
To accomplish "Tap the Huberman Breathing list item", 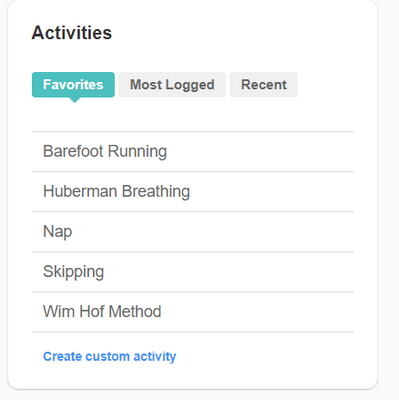I will point(193,192).
